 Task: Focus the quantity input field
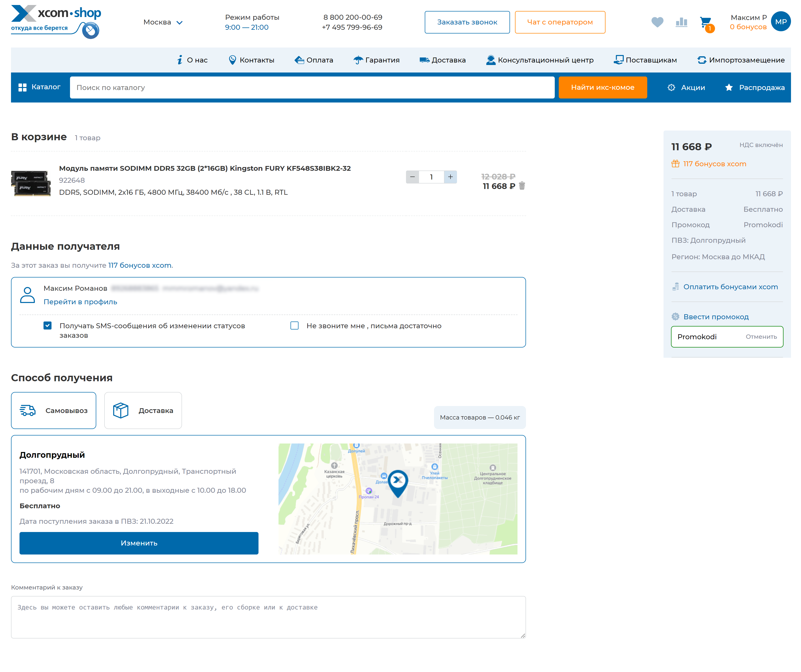(431, 176)
